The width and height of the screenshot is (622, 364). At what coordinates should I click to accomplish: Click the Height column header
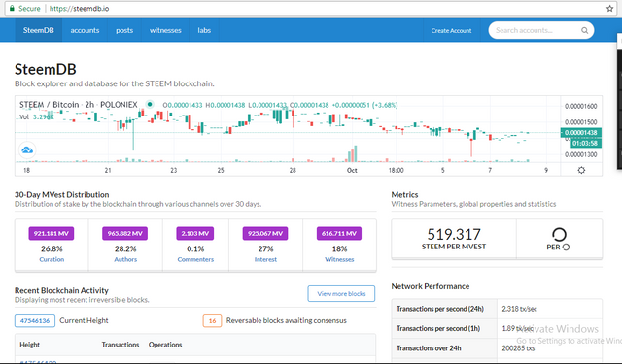pos(30,345)
